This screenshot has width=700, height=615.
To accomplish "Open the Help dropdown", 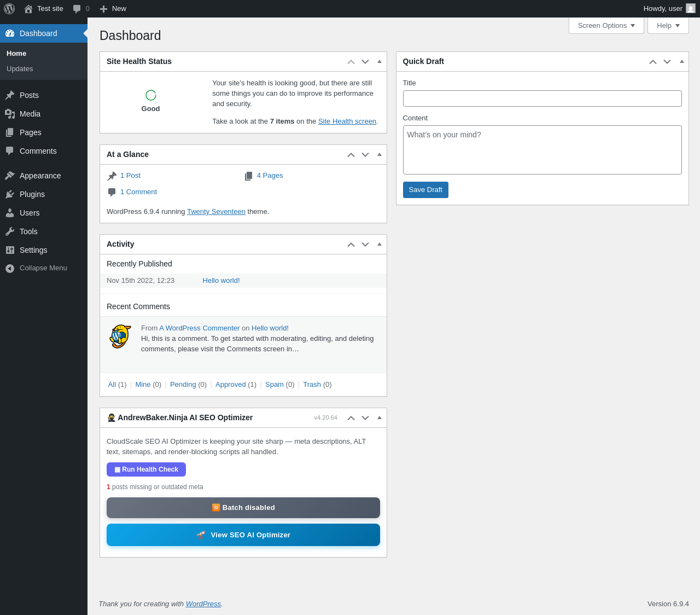I will [668, 26].
